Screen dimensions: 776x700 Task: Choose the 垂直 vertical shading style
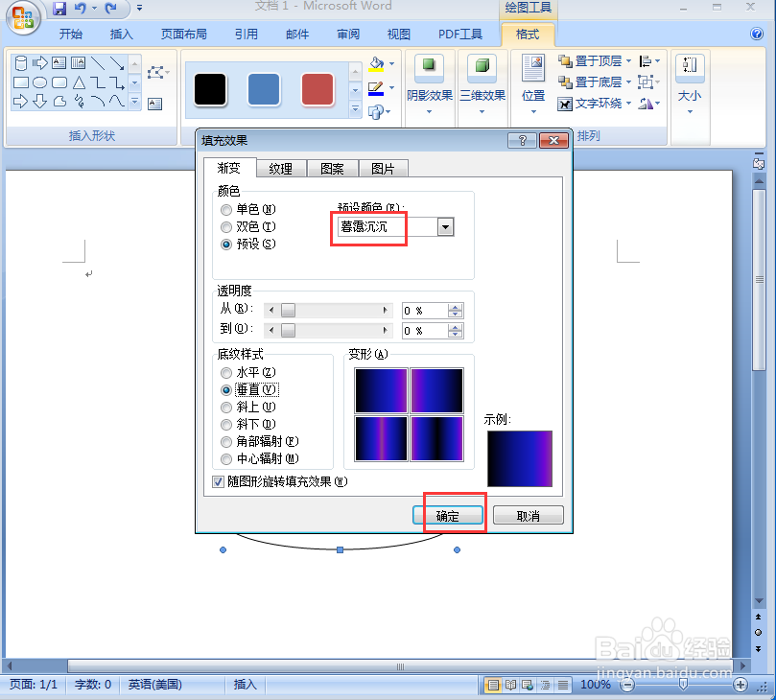[226, 390]
